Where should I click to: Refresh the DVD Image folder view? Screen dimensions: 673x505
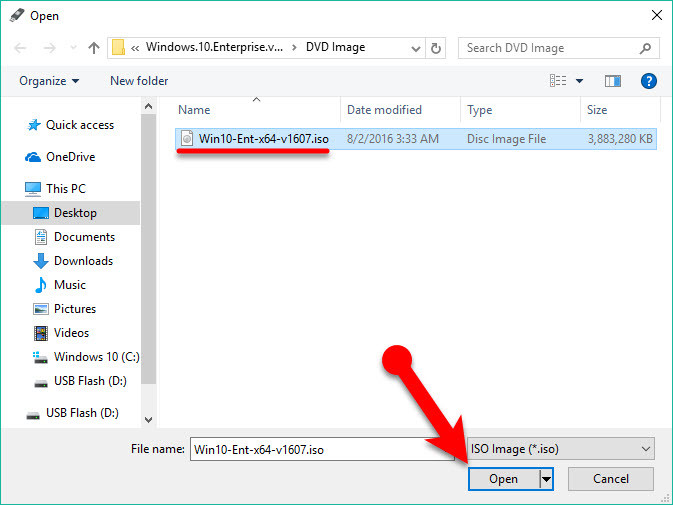click(436, 48)
